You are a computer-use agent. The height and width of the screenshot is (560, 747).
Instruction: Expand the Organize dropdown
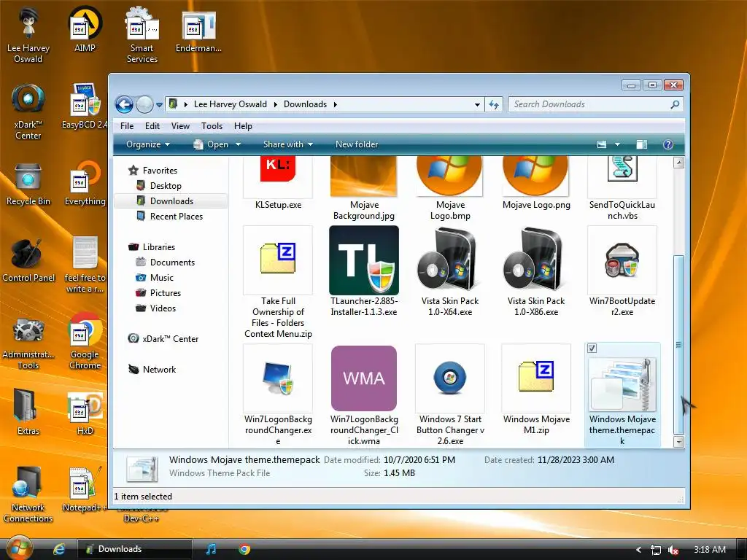pos(147,144)
